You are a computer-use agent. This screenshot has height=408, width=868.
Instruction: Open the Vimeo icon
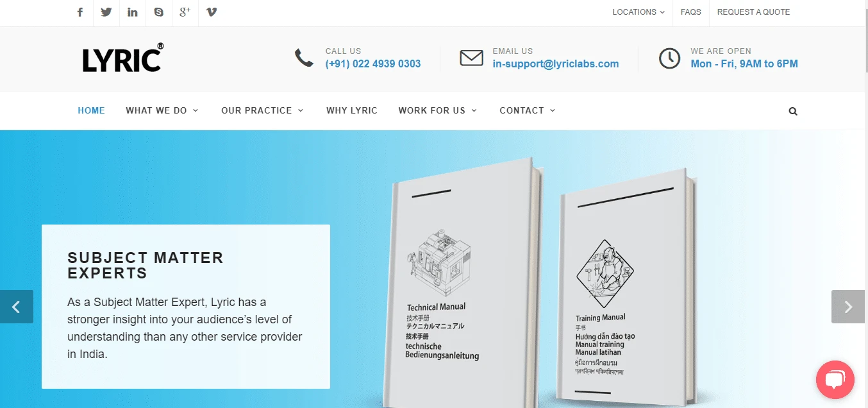212,12
